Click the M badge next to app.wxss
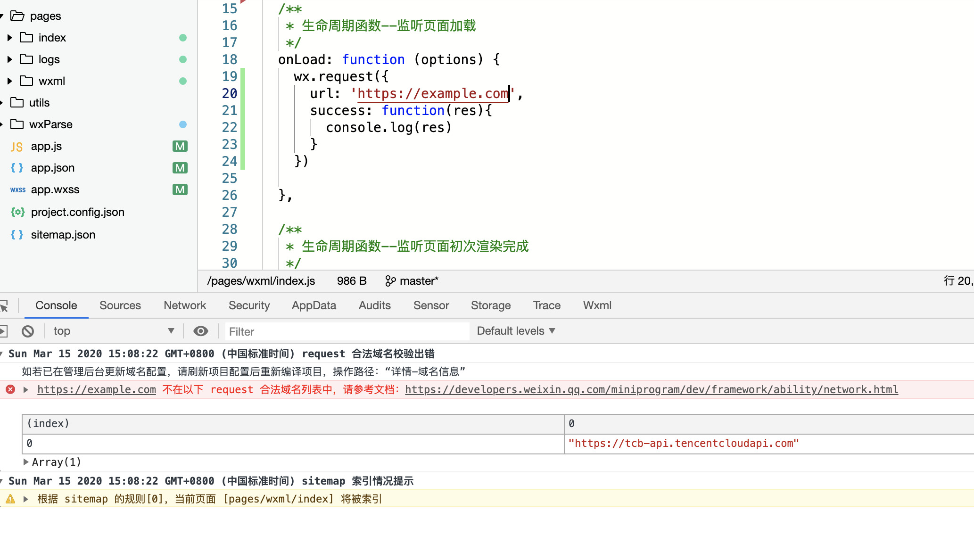The width and height of the screenshot is (974, 560). [x=180, y=189]
